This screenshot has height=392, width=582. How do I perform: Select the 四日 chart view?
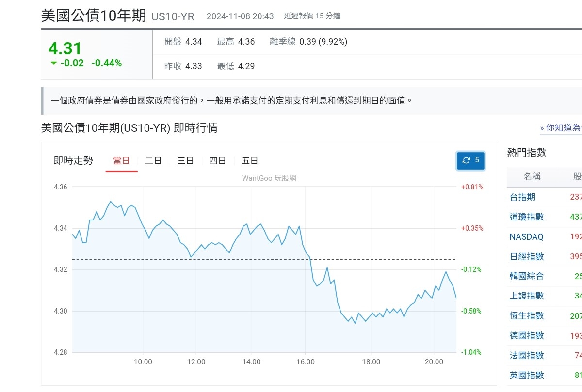click(x=217, y=160)
